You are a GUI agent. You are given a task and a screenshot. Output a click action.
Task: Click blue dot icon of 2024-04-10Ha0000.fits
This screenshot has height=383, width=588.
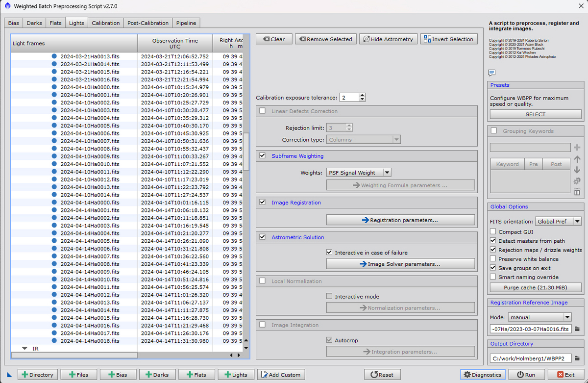point(54,87)
